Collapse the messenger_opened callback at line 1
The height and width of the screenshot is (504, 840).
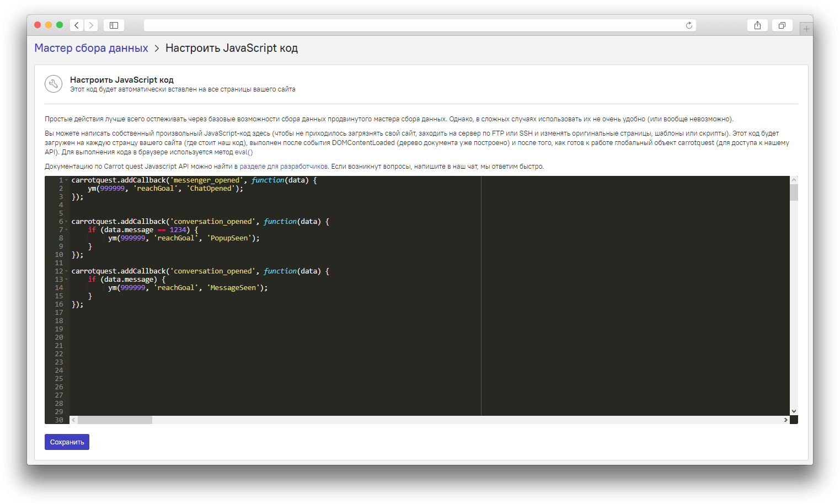click(66, 180)
